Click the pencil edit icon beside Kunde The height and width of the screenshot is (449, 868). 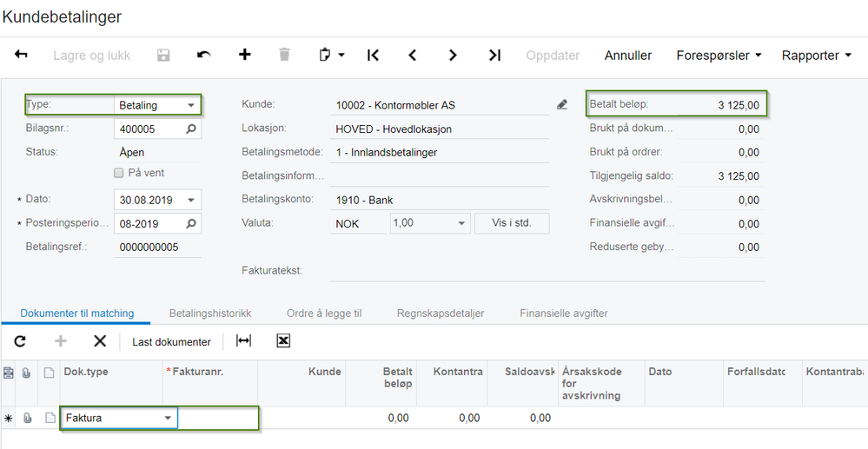pos(562,104)
